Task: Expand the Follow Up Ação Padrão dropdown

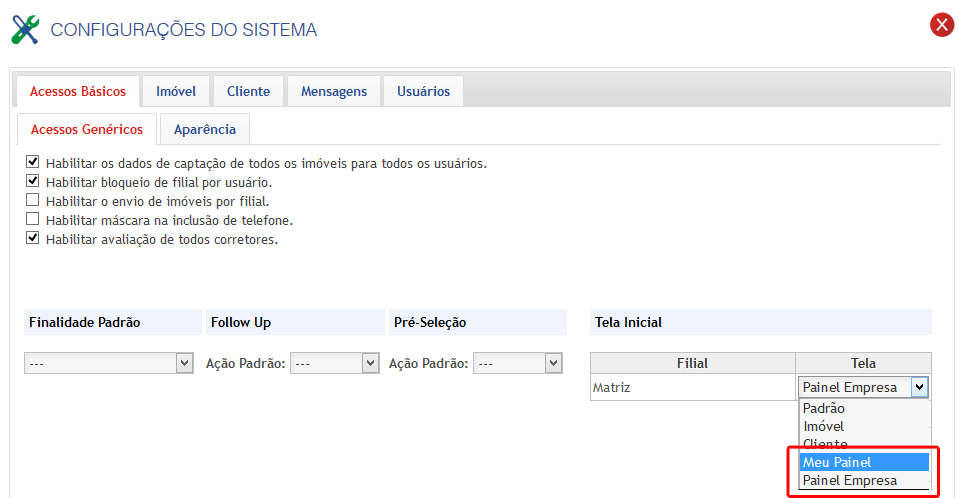Action: click(x=334, y=364)
